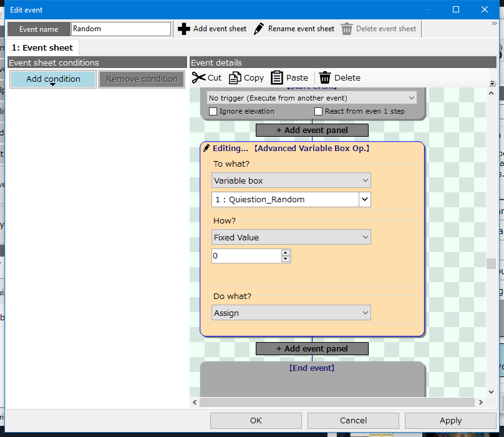Click the Paste clipboard icon
The image size is (504, 437).
pos(277,77)
